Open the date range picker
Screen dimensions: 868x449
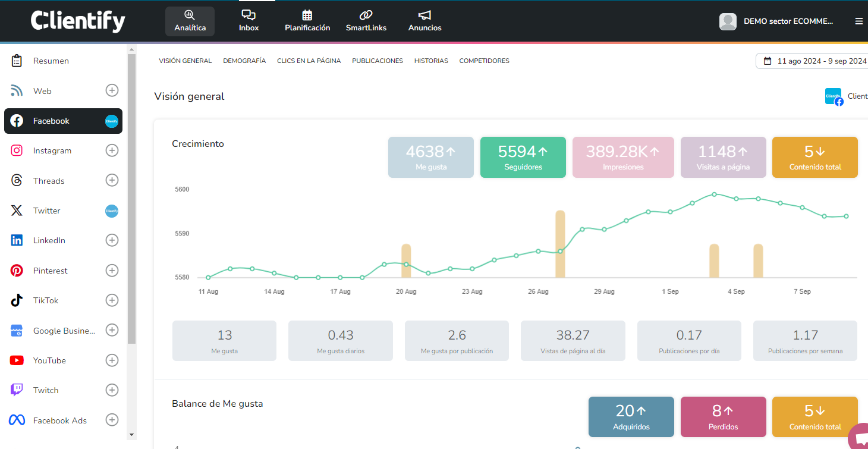coord(812,61)
